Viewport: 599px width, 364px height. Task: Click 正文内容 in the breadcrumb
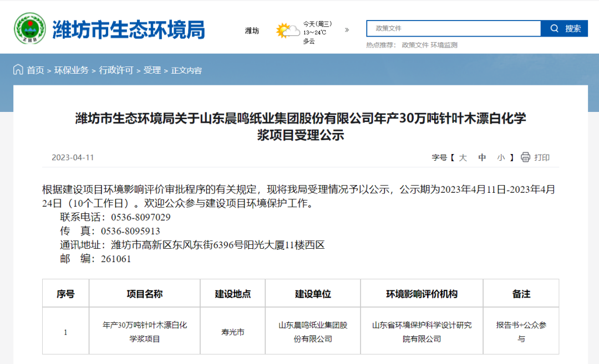186,70
